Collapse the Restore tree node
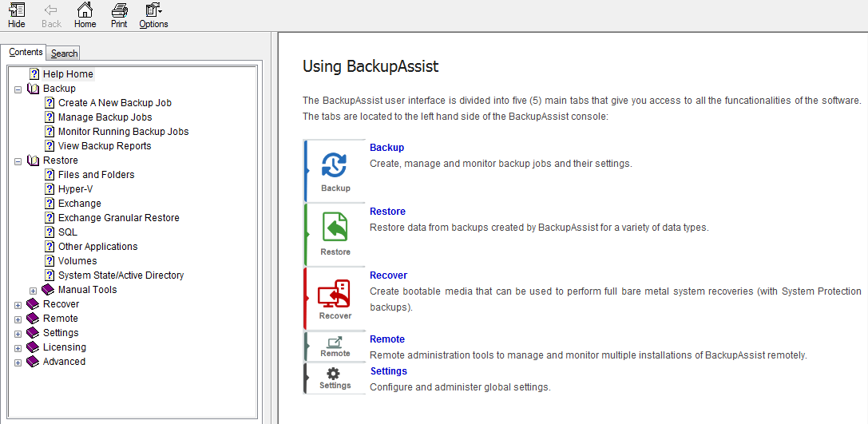The width and height of the screenshot is (868, 424). point(18,161)
